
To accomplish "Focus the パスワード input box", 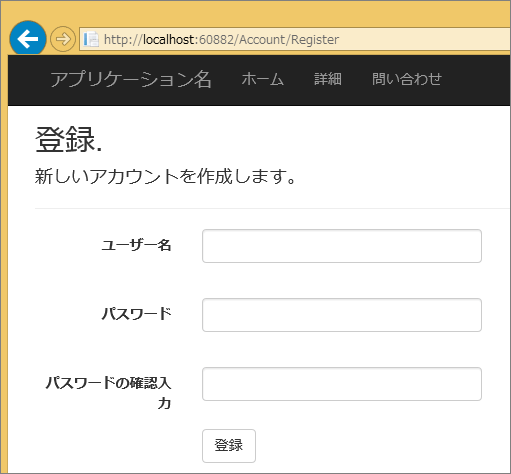I will click(342, 315).
